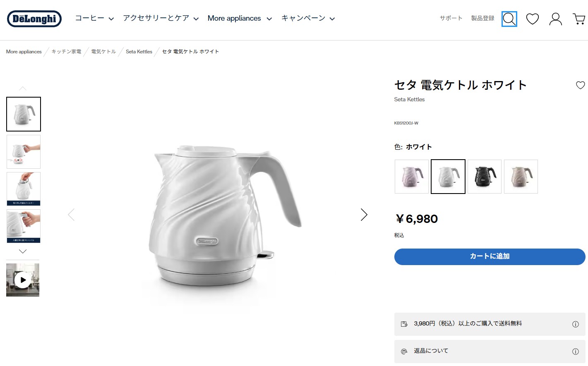Click info icon for free shipping notice
This screenshot has width=588, height=366.
click(575, 324)
